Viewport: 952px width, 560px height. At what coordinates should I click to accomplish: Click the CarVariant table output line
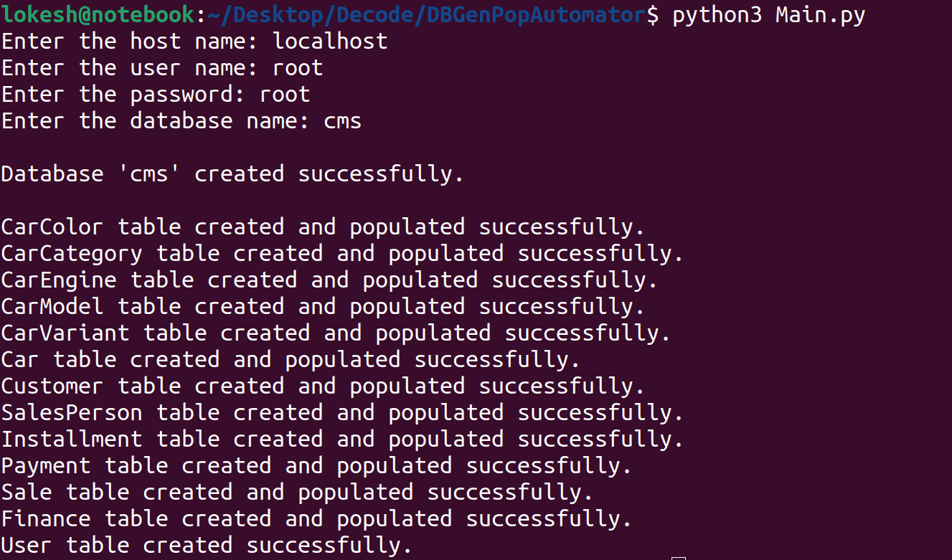[x=336, y=333]
